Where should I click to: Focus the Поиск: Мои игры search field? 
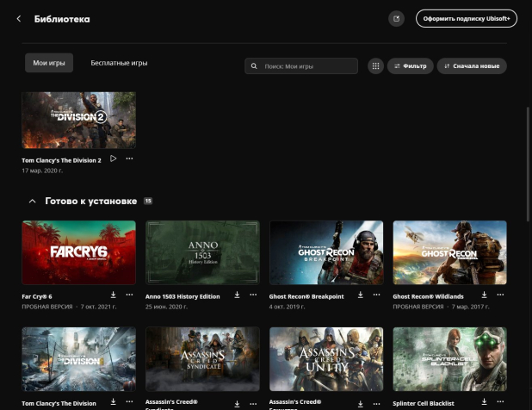tap(301, 66)
